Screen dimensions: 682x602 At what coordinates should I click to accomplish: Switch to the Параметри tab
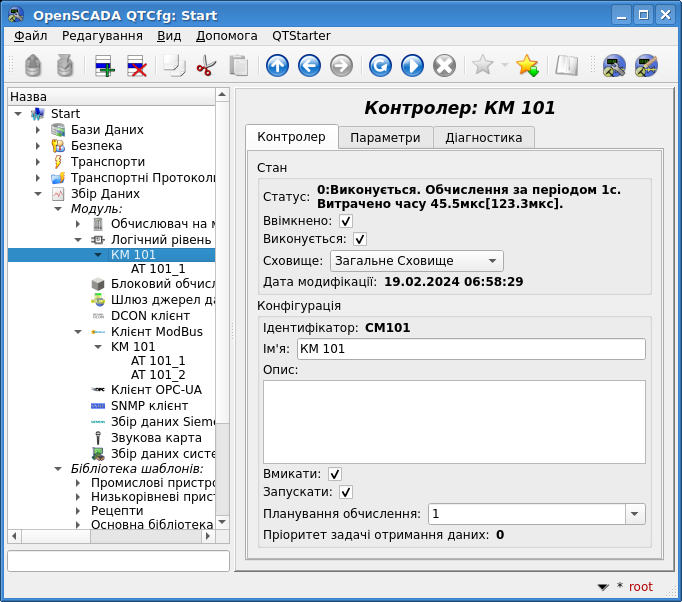[x=385, y=138]
